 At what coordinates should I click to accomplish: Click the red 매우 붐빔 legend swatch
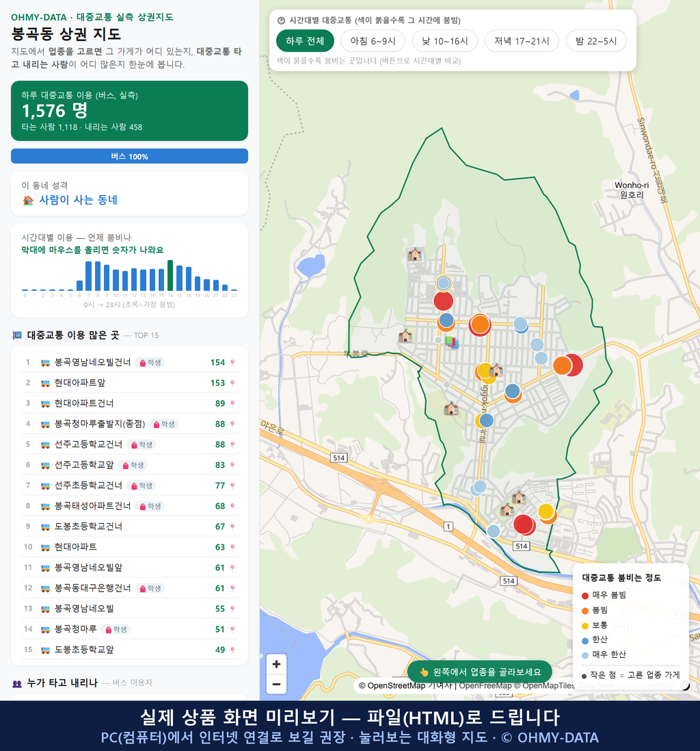pos(585,596)
